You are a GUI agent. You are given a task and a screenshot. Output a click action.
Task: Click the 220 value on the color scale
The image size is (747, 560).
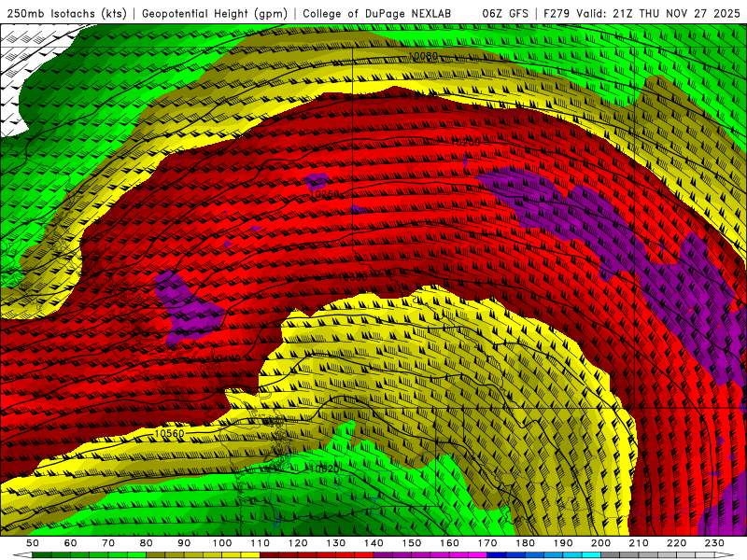coord(676,543)
